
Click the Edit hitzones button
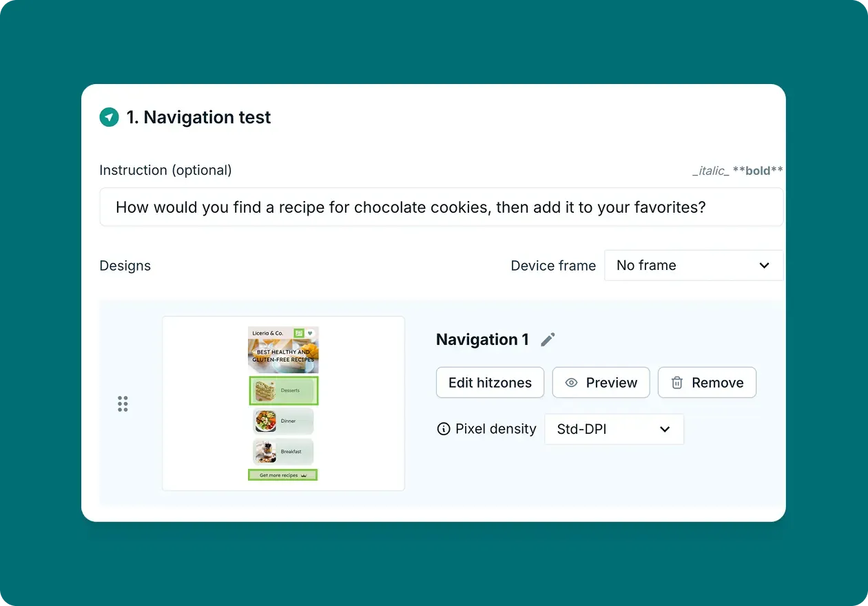[x=489, y=382]
